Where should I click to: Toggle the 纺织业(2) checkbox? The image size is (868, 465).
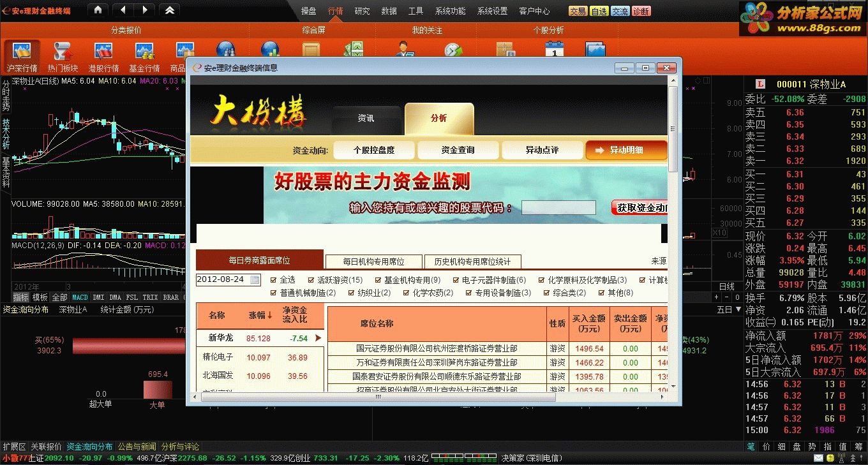(351, 293)
